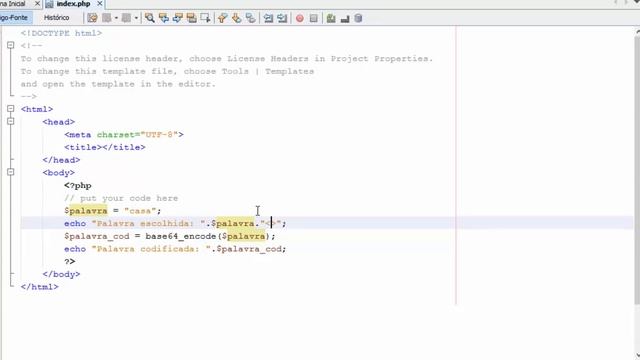The image size is (640, 360).
Task: Jump to Next Bookmark icon
Action: [236, 18]
